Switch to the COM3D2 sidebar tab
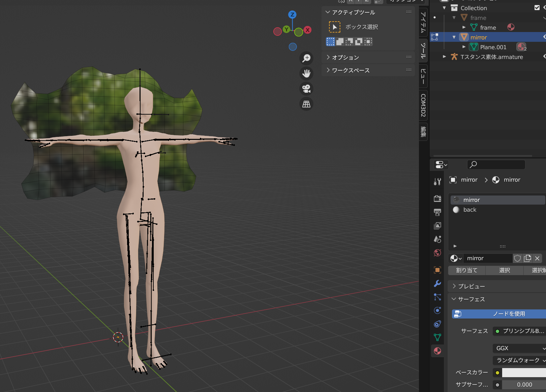The height and width of the screenshot is (392, 546). click(423, 105)
